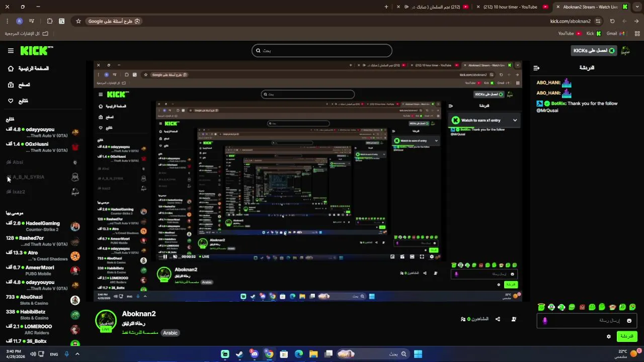Open Chrome media control icon
Viewport: 644px width, 362px height.
tap(32, 21)
